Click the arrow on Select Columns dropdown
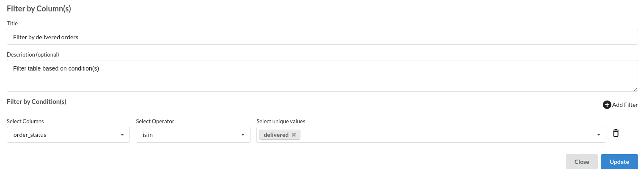The height and width of the screenshot is (182, 644). pos(122,135)
